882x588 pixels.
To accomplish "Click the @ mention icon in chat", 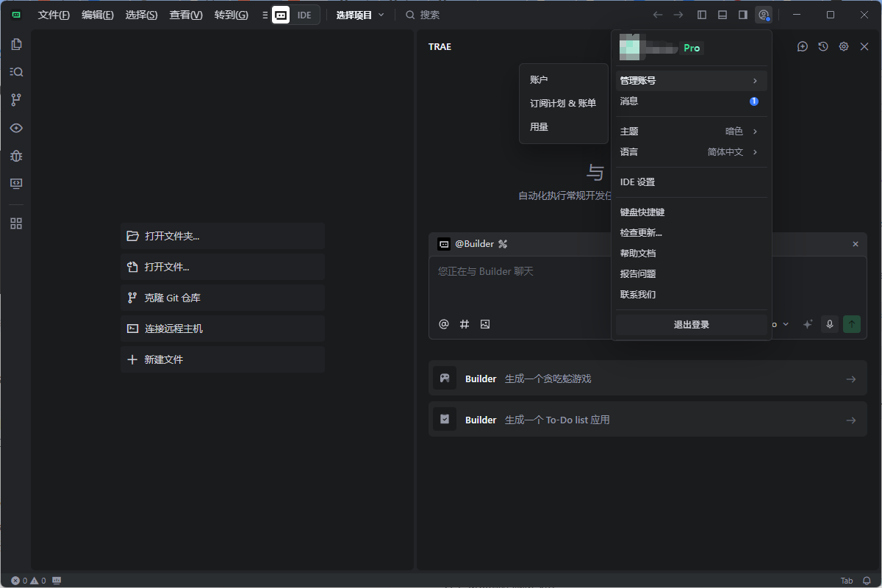I will (444, 324).
